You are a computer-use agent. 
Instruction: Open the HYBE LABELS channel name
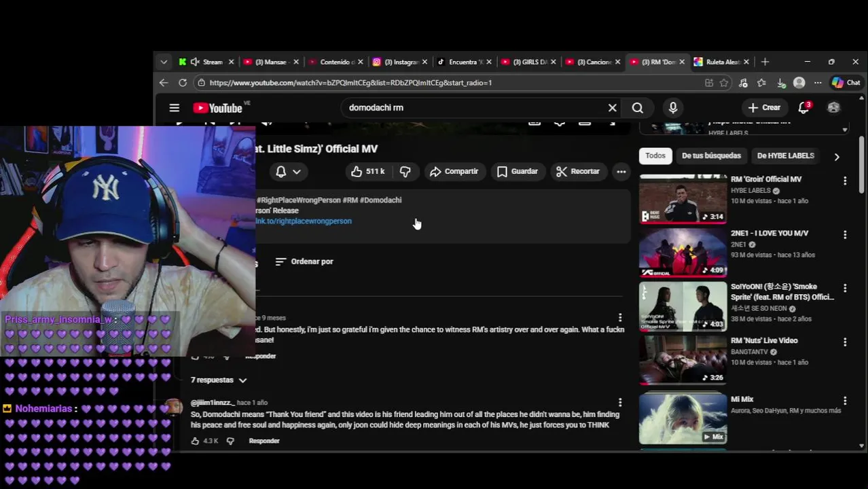pos(751,191)
